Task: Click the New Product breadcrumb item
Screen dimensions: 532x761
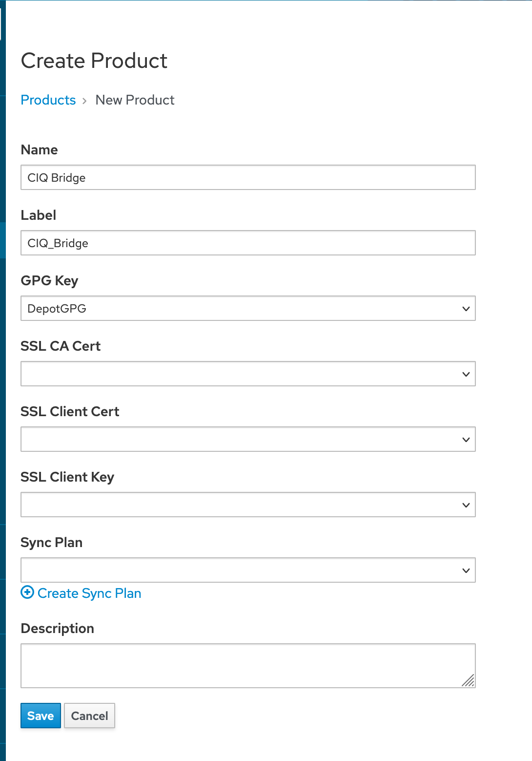Action: [135, 100]
